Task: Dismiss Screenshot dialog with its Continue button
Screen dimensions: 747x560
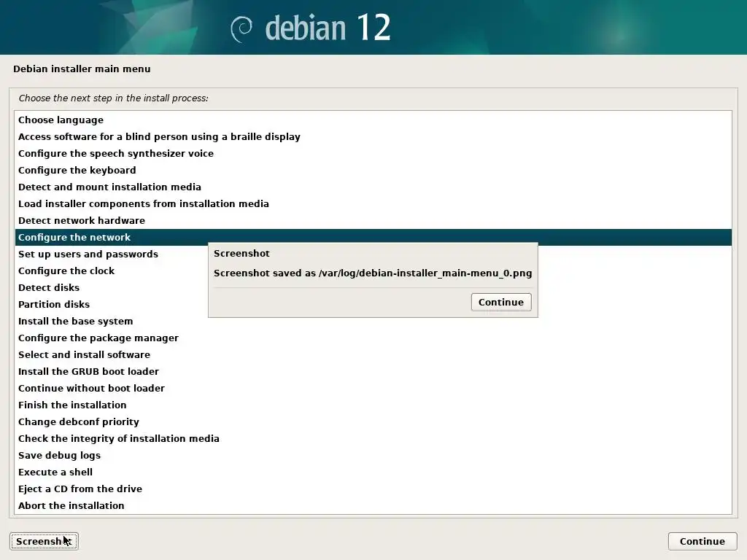Action: pyautogui.click(x=501, y=302)
